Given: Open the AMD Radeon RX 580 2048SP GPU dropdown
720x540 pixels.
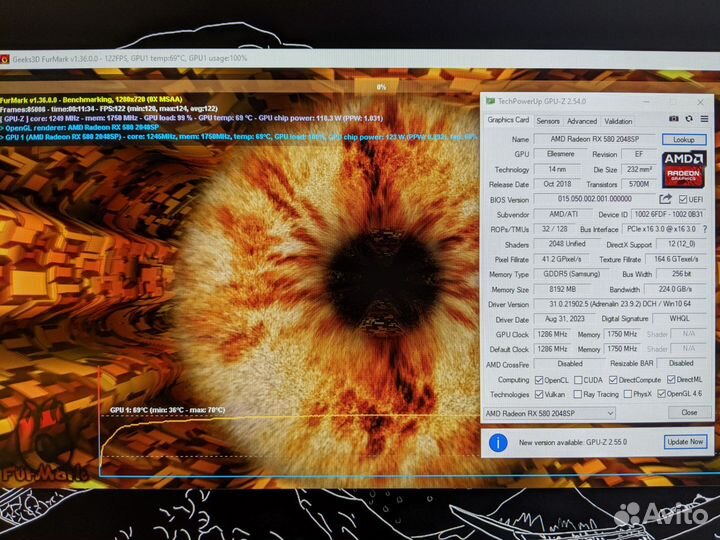Looking at the screenshot, I should click(x=549, y=413).
